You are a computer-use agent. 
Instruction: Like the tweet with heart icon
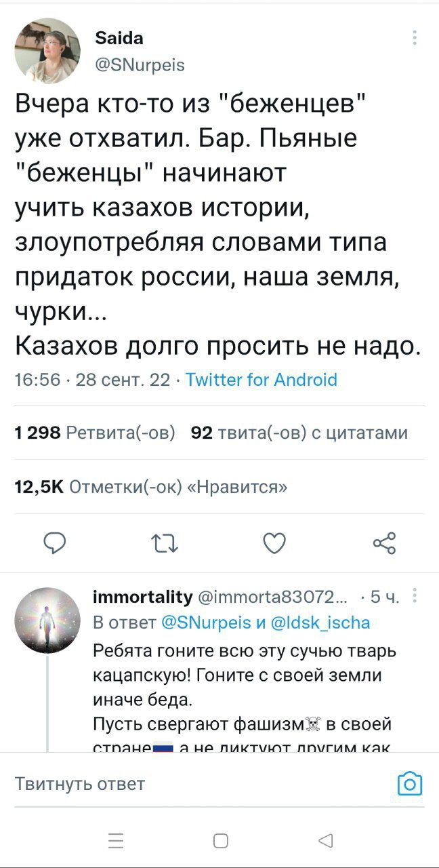pyautogui.click(x=274, y=542)
